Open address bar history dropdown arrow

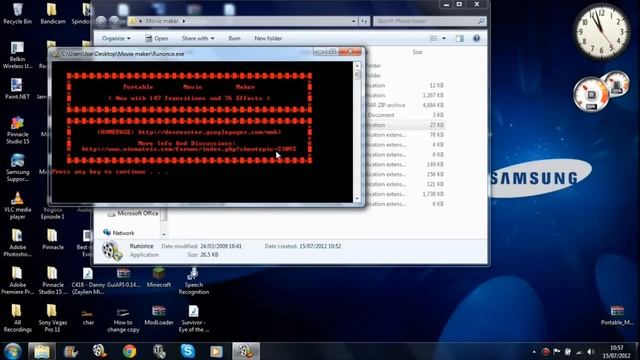[354, 21]
